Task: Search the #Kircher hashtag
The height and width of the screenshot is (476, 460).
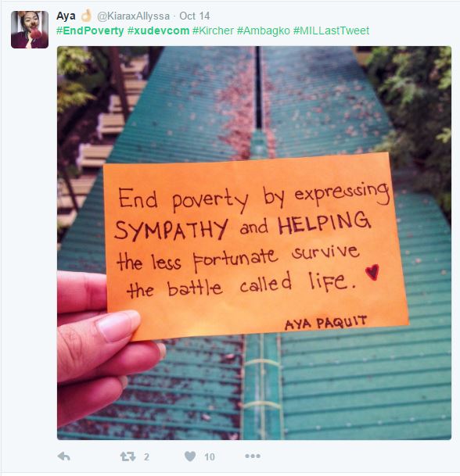Action: pos(213,30)
